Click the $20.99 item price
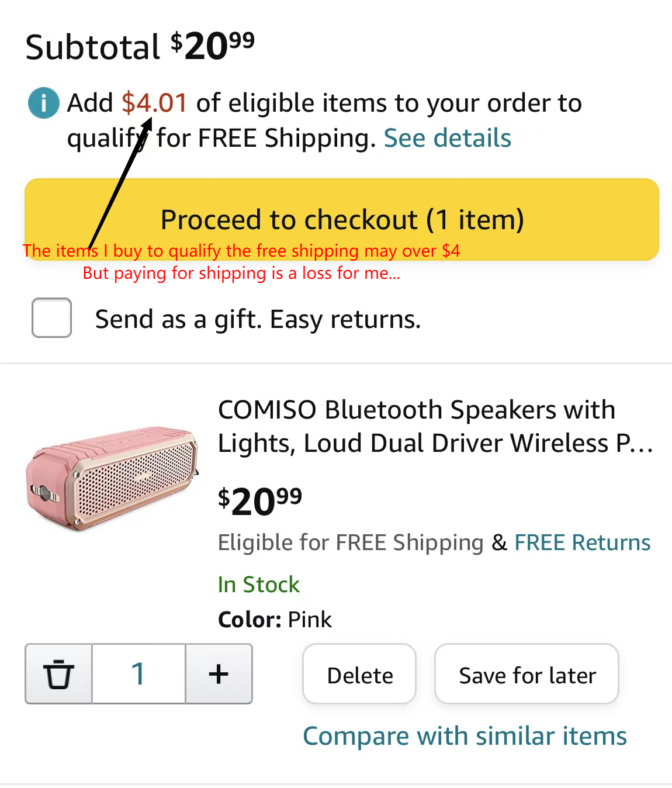Screen dimensions: 672x788 (x=260, y=502)
